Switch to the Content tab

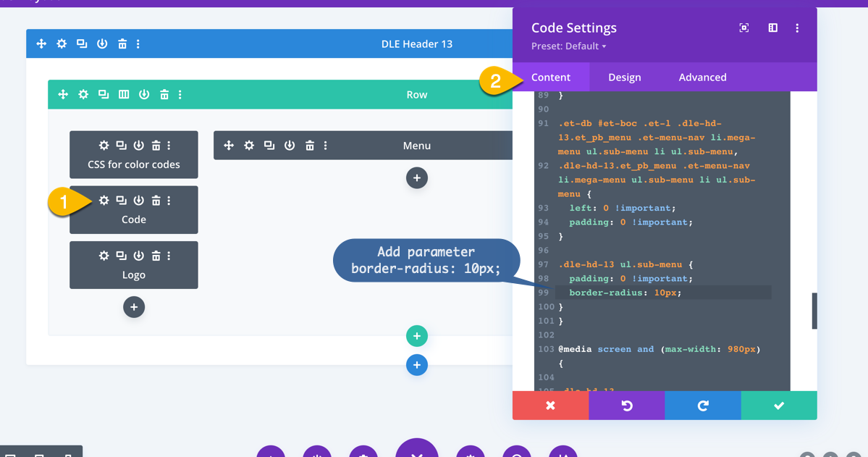551,77
